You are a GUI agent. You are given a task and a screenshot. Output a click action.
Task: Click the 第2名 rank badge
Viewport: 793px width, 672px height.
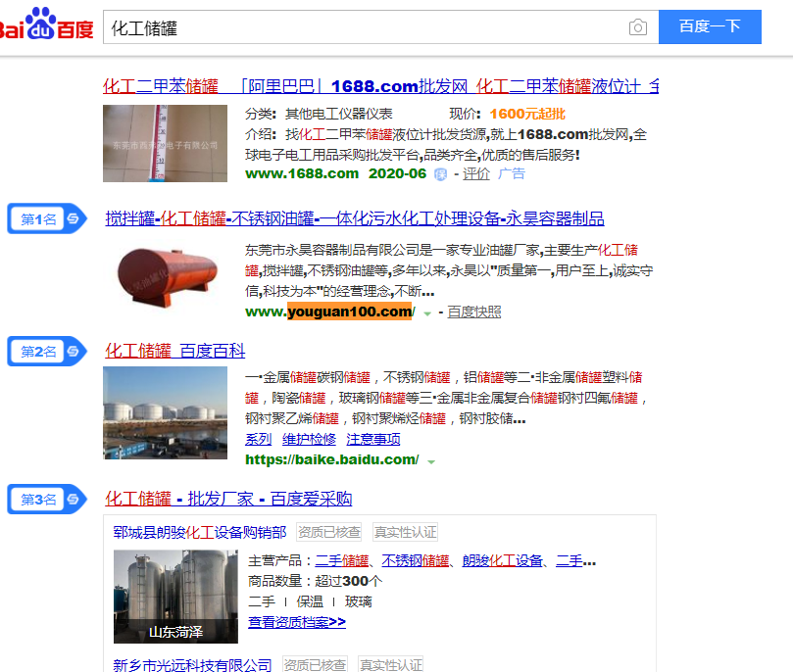coord(47,351)
